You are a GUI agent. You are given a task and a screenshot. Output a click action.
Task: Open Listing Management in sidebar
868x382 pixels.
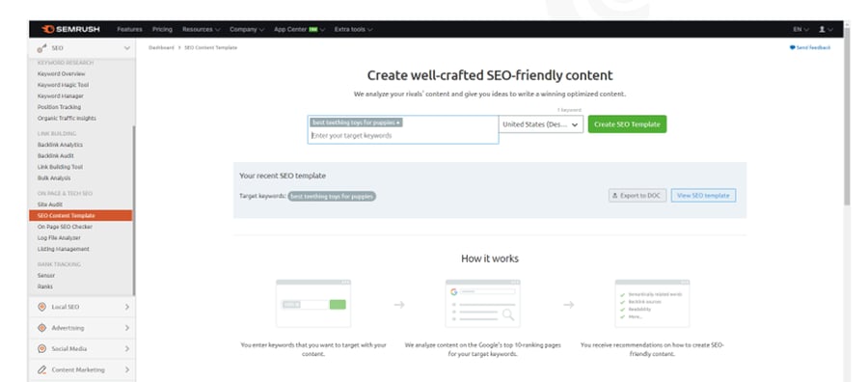[x=63, y=249]
